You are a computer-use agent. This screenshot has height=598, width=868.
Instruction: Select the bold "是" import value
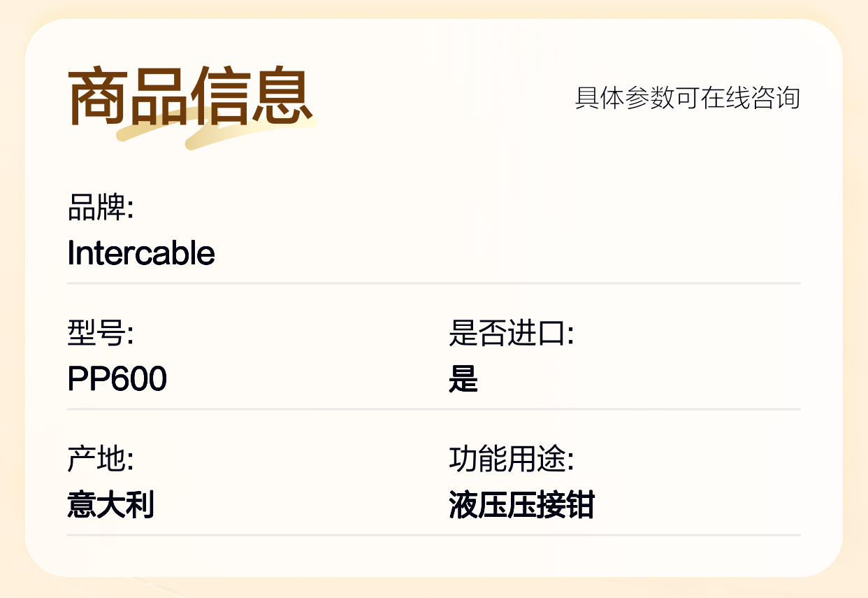pos(463,379)
